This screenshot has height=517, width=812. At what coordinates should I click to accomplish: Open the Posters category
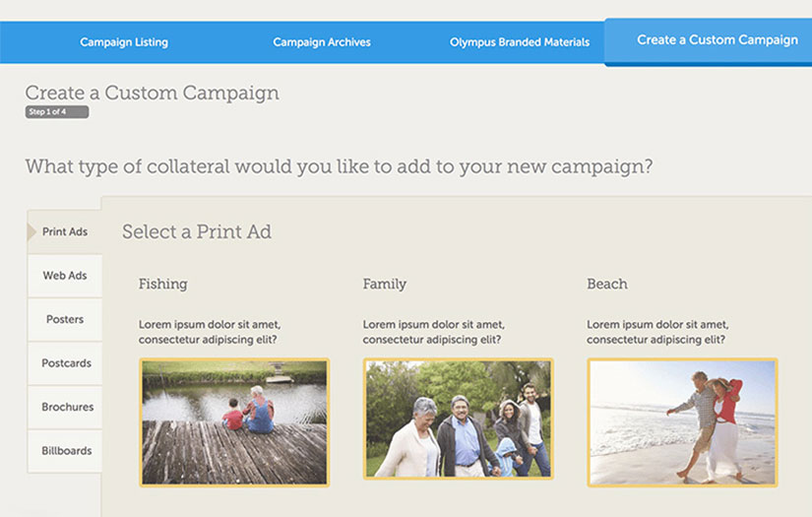[x=65, y=320]
